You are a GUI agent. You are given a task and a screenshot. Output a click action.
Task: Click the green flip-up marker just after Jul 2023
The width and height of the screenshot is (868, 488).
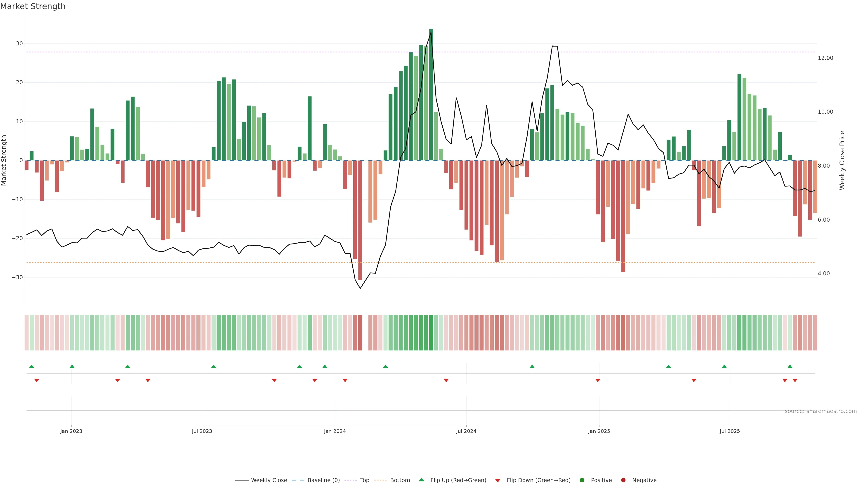coord(213,366)
